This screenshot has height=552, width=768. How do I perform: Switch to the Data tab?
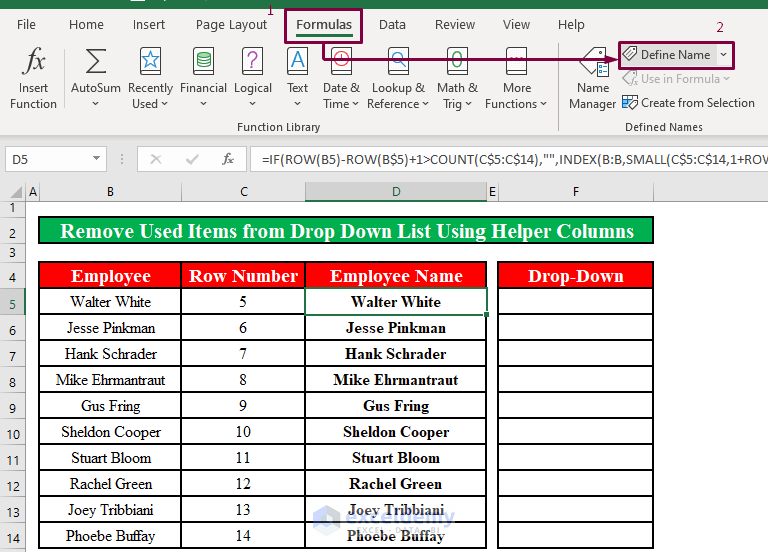coord(392,24)
